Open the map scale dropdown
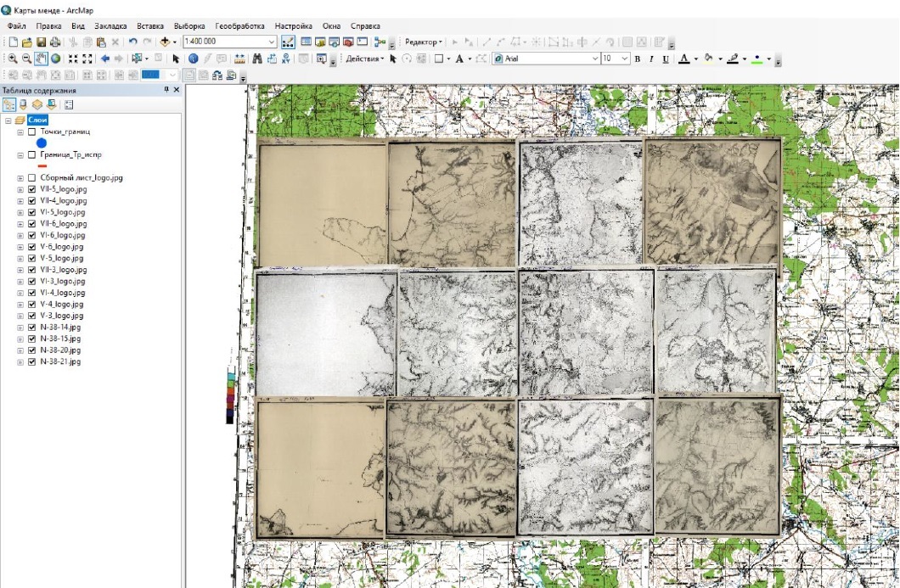The image size is (900, 588). pos(272,42)
